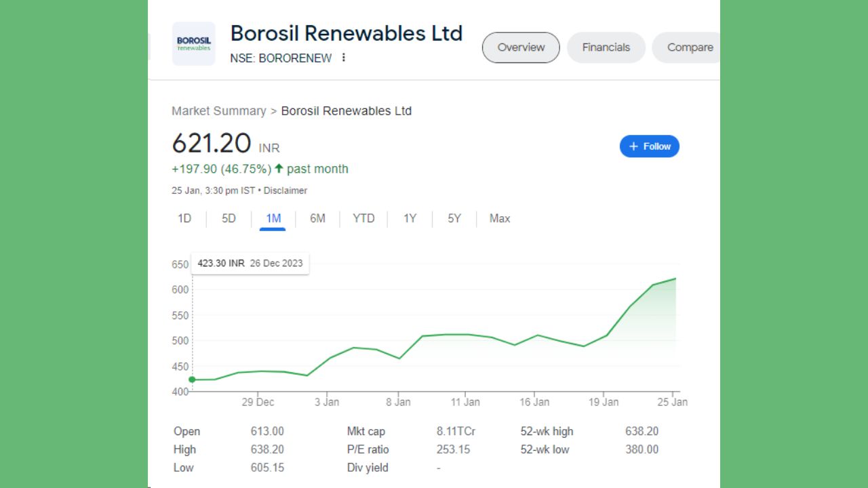This screenshot has height=488, width=868.
Task: Open the three-dot menu beside NSE: BORORENEW
Action: 344,58
